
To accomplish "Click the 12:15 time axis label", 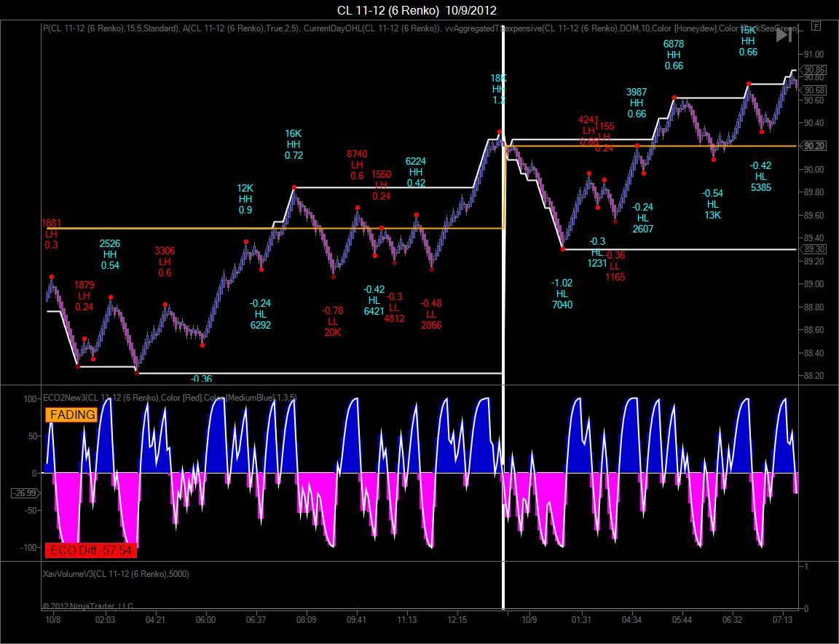I will (x=457, y=620).
